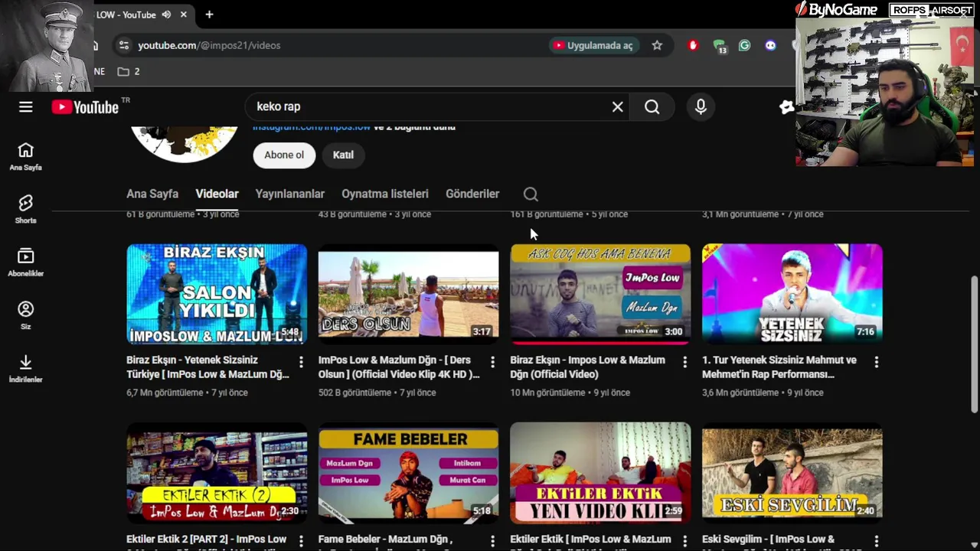Open options menu for Fame Bebeler video
The image size is (980, 551).
[492, 541]
